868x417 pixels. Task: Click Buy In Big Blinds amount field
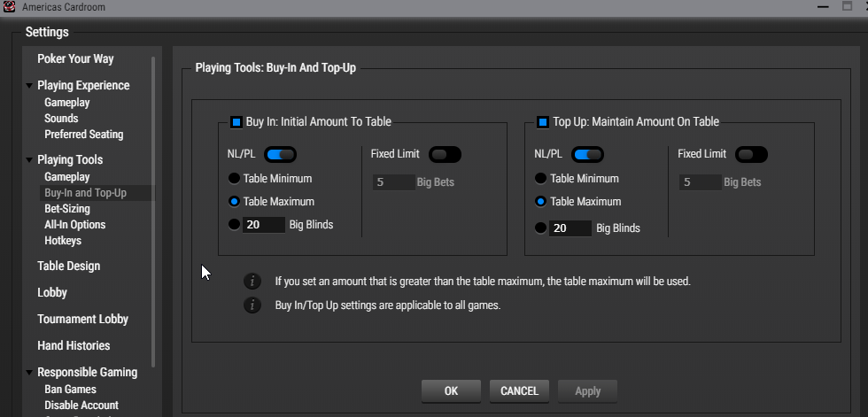pyautogui.click(x=264, y=225)
